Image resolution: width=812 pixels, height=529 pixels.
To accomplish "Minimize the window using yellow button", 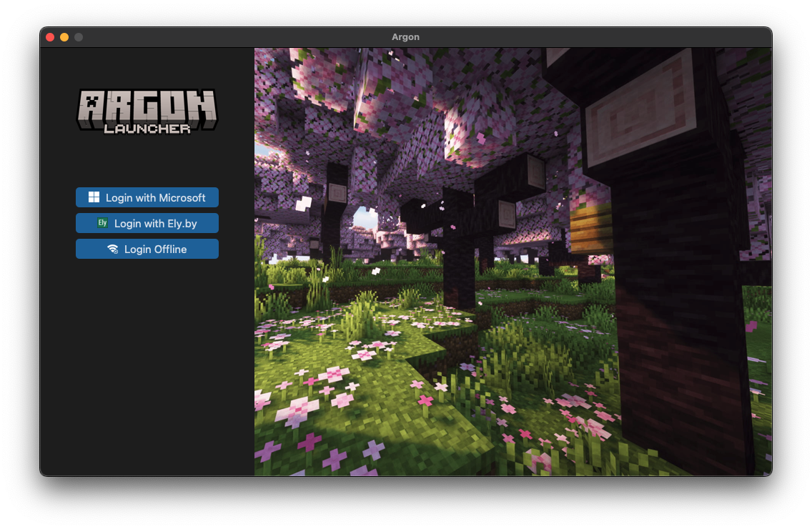I will click(64, 37).
